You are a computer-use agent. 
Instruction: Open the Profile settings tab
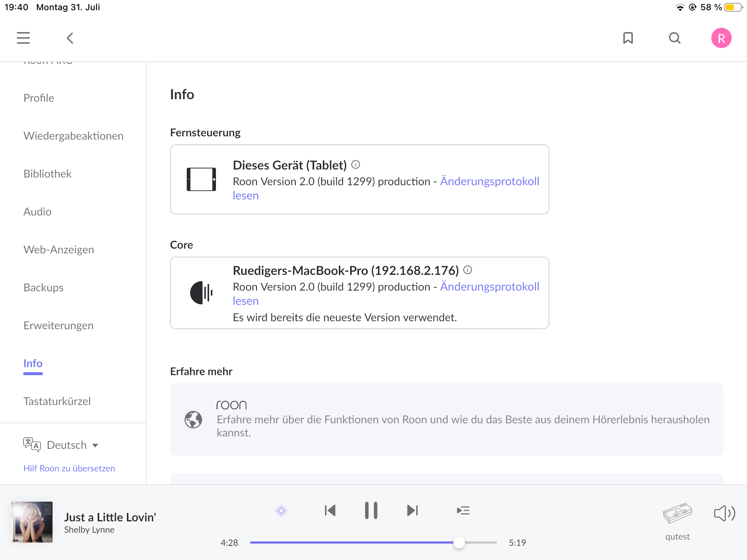(x=39, y=98)
